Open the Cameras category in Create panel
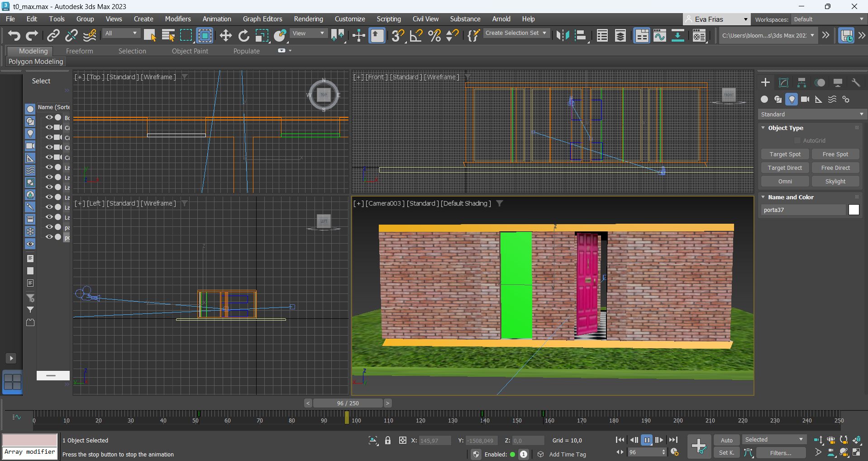 click(805, 99)
